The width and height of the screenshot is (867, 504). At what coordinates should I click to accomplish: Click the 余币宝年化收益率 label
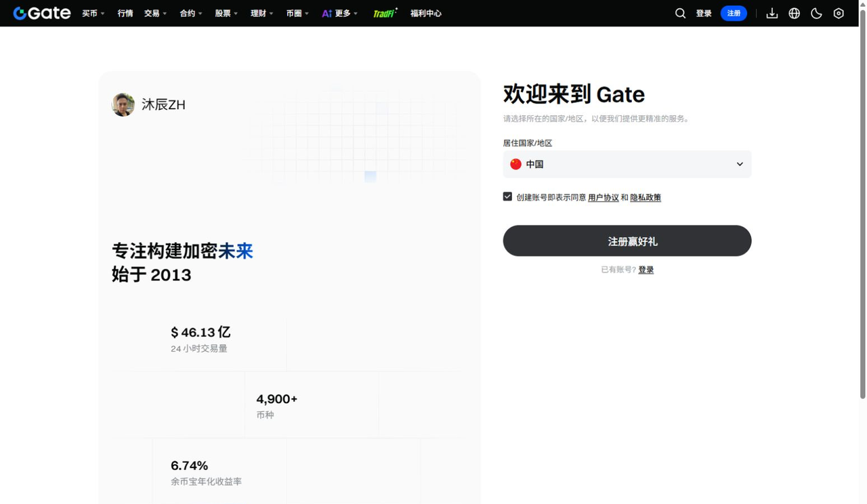point(206,482)
